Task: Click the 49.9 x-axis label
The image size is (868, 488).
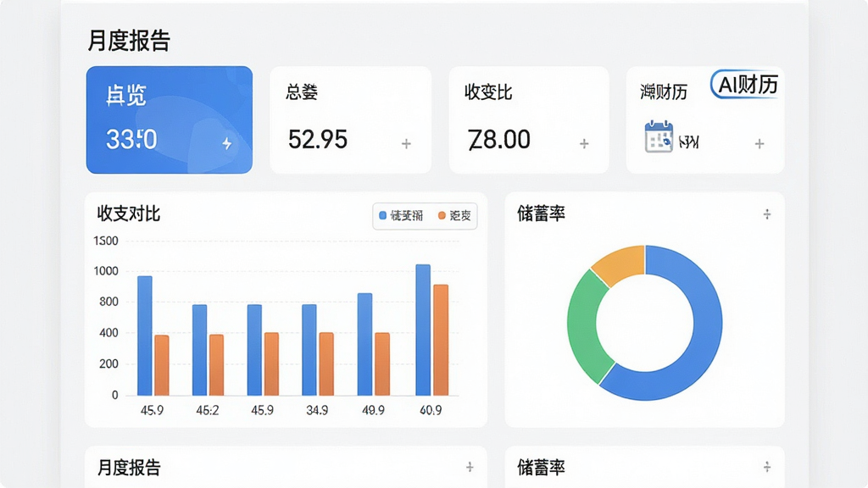Action: pyautogui.click(x=373, y=411)
